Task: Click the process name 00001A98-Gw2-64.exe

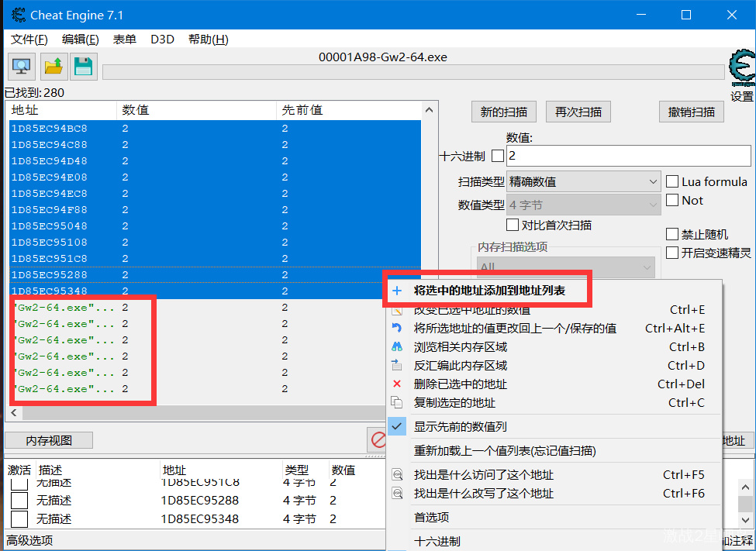Action: (x=383, y=57)
